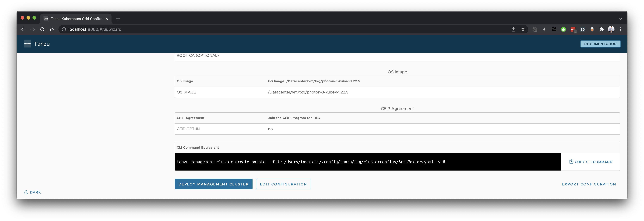
Task: Switch to Dark theme
Action: tap(32, 192)
